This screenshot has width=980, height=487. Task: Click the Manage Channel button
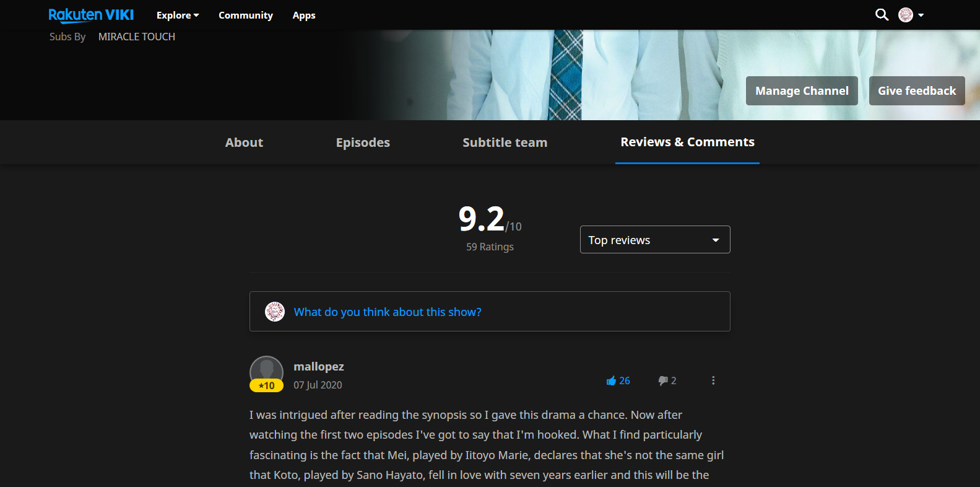click(x=801, y=91)
